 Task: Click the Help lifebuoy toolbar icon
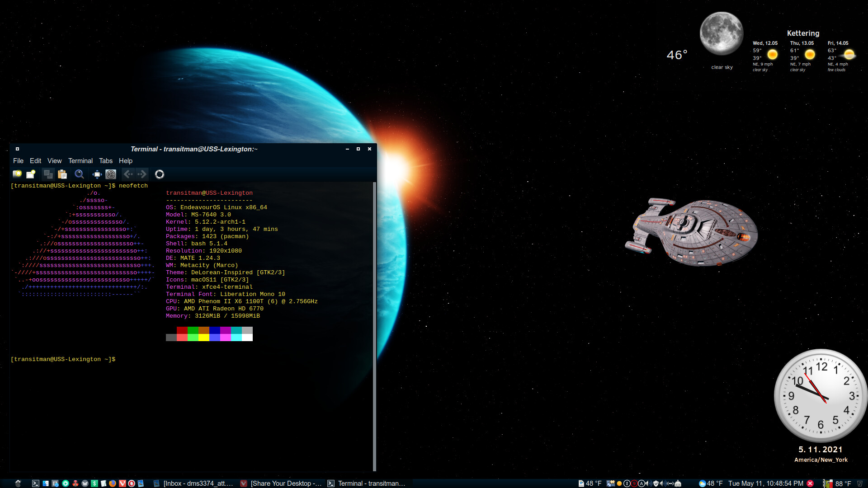160,174
